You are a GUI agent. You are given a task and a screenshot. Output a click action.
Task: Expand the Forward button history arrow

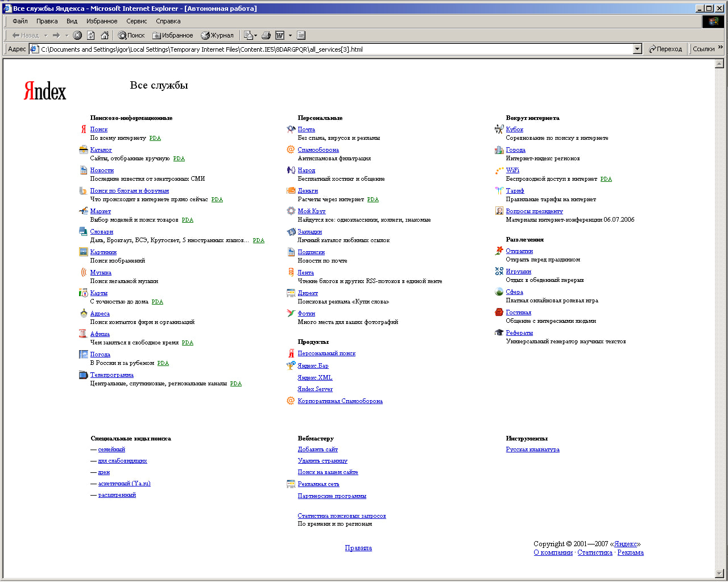67,35
